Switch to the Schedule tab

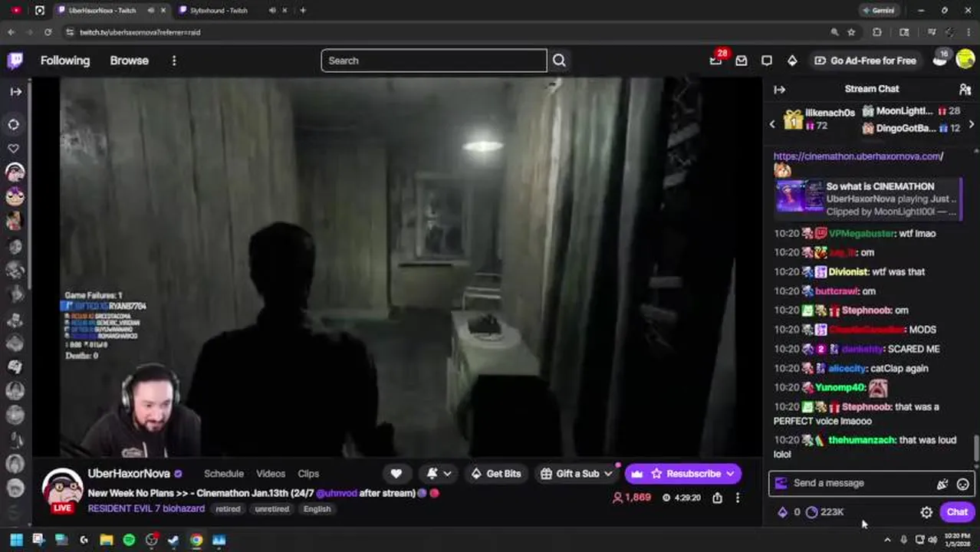(224, 474)
